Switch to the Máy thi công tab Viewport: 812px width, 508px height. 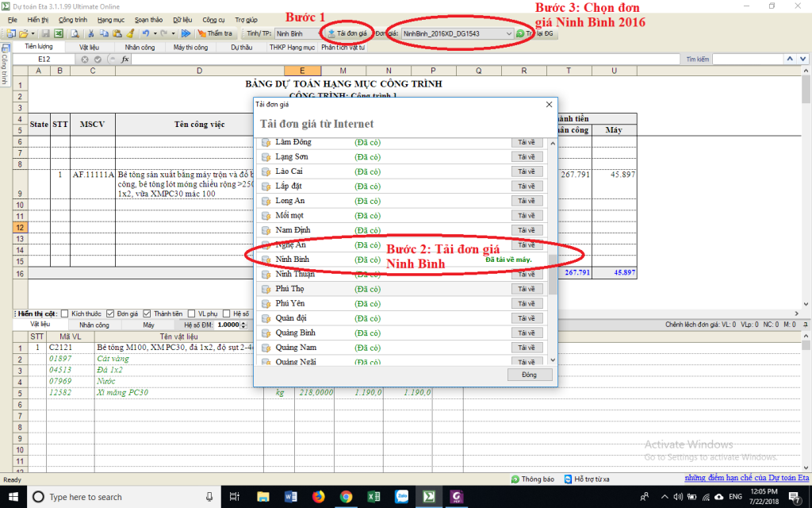coord(190,48)
